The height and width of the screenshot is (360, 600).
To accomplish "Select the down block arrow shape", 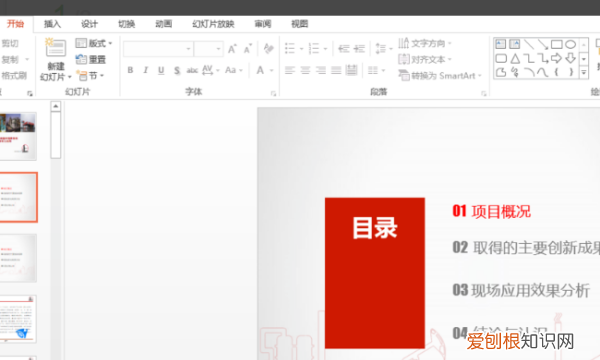I will click(x=571, y=59).
